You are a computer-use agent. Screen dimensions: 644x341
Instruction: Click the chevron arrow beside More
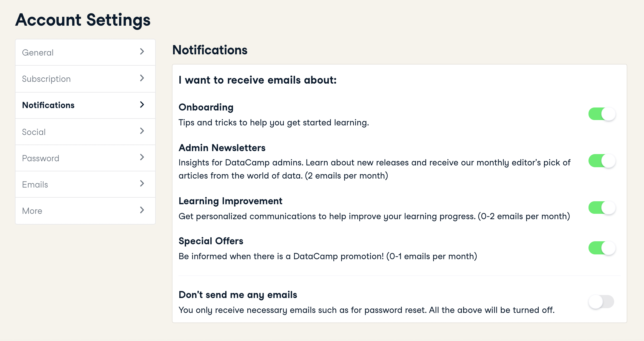[x=142, y=210]
